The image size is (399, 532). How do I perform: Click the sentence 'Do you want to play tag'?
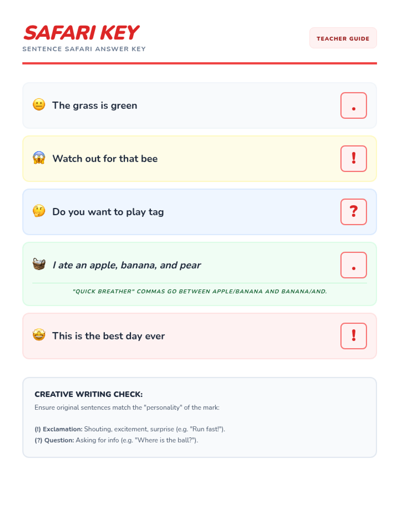[x=108, y=212]
